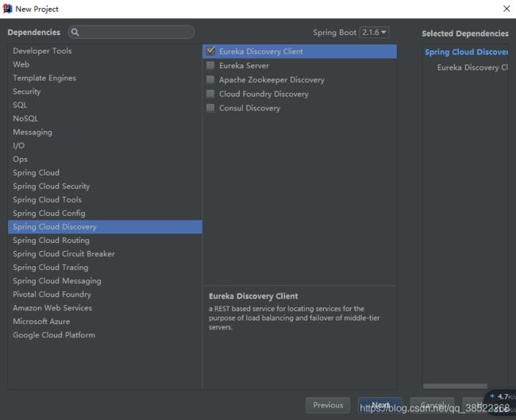Screen dimensions: 516x420
Task: Select Google Cloud Platform category
Action: (105, 335)
